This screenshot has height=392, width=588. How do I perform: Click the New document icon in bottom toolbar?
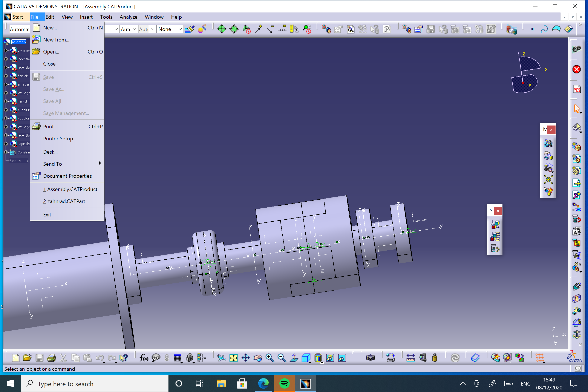pyautogui.click(x=15, y=358)
